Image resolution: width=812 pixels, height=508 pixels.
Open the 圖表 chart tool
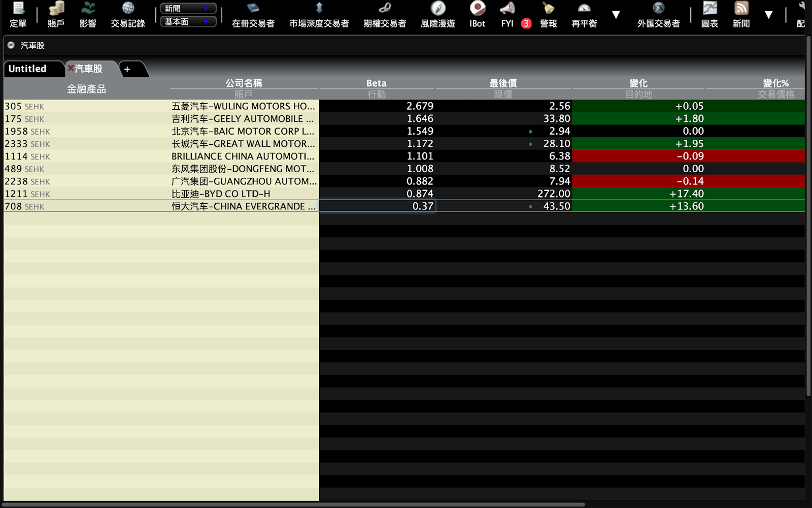click(x=709, y=14)
